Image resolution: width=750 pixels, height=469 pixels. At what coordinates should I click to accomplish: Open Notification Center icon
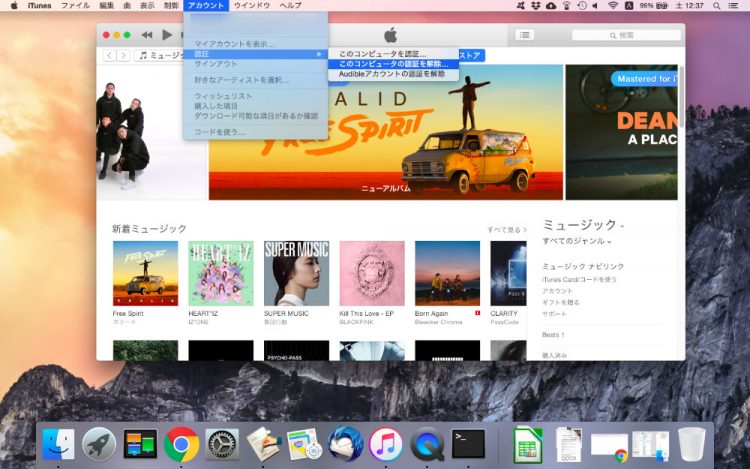point(733,6)
